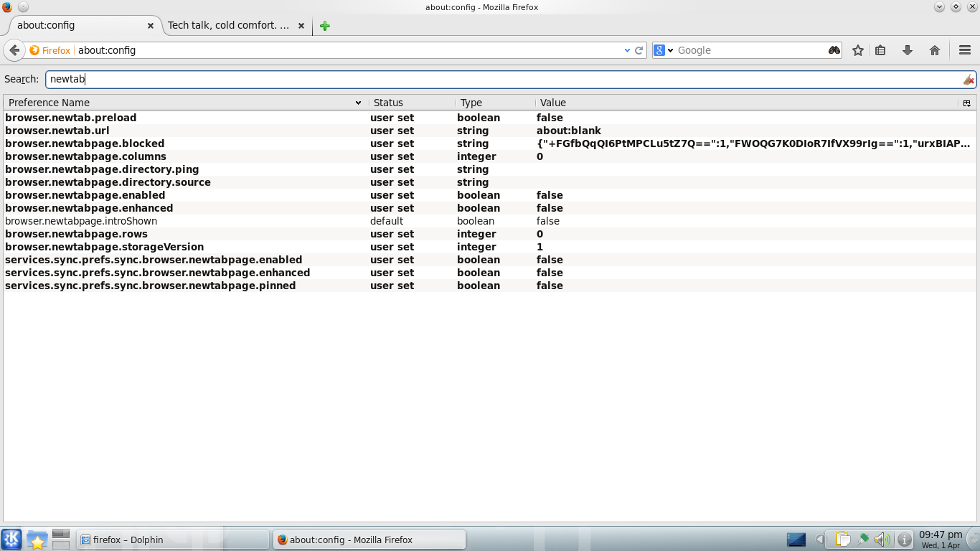
Task: Open the Google search engine selector
Action: [664, 50]
